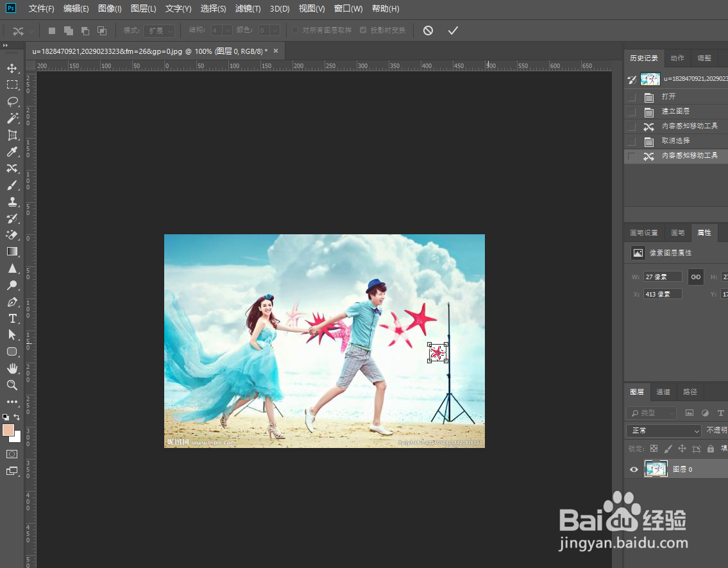Open the 窗口(W) menu
The height and width of the screenshot is (568, 728).
349,9
